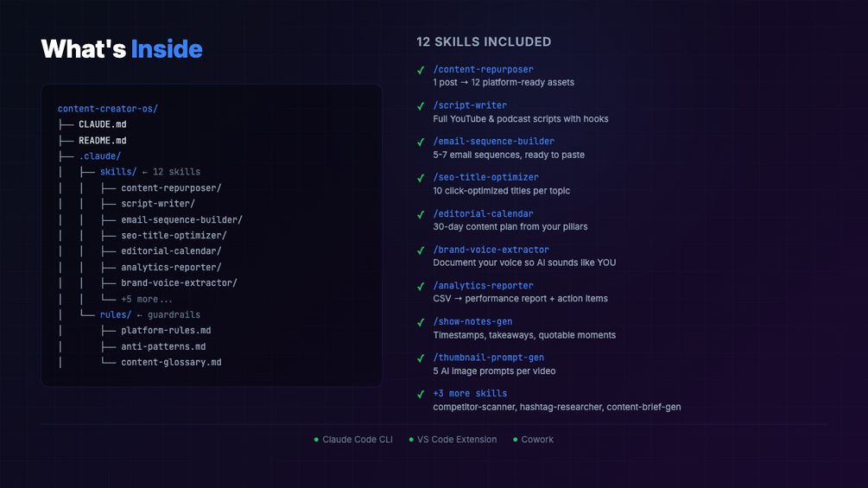Image resolution: width=868 pixels, height=488 pixels.
Task: Open the /thumbnail-prompt-gen skill link
Action: tap(488, 358)
